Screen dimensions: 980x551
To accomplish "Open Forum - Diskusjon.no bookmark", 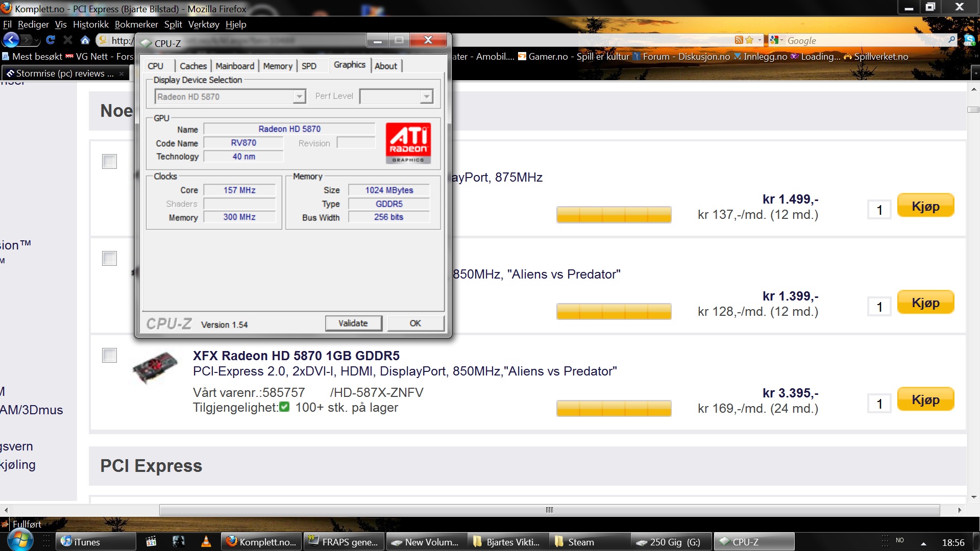I will [681, 57].
